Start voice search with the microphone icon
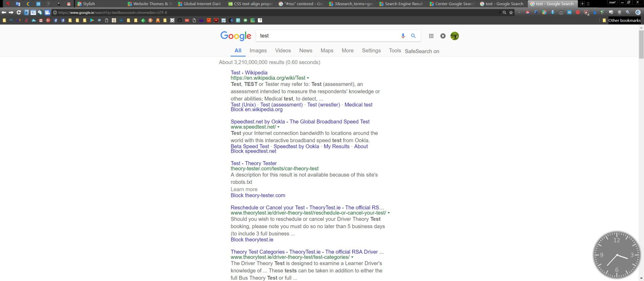The width and height of the screenshot is (644, 281). coord(403,36)
